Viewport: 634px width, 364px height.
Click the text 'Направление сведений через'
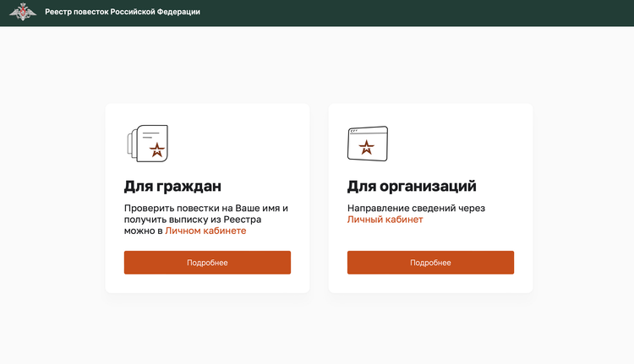click(x=416, y=208)
